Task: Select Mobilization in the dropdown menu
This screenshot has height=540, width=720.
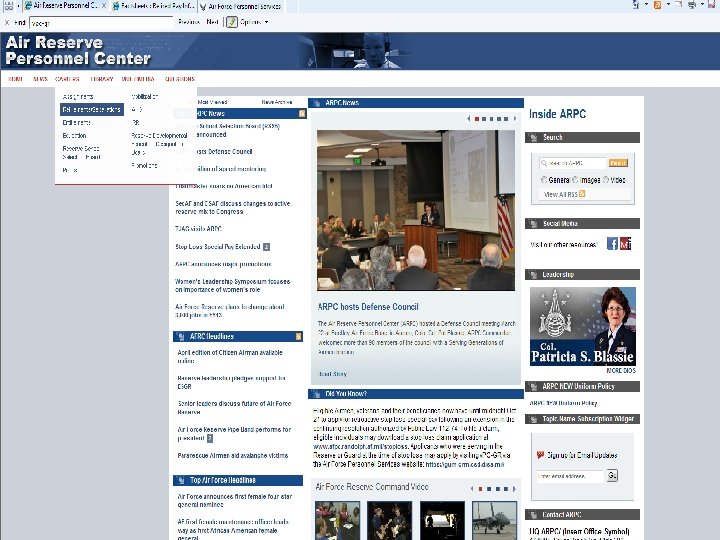Action: tap(145, 96)
